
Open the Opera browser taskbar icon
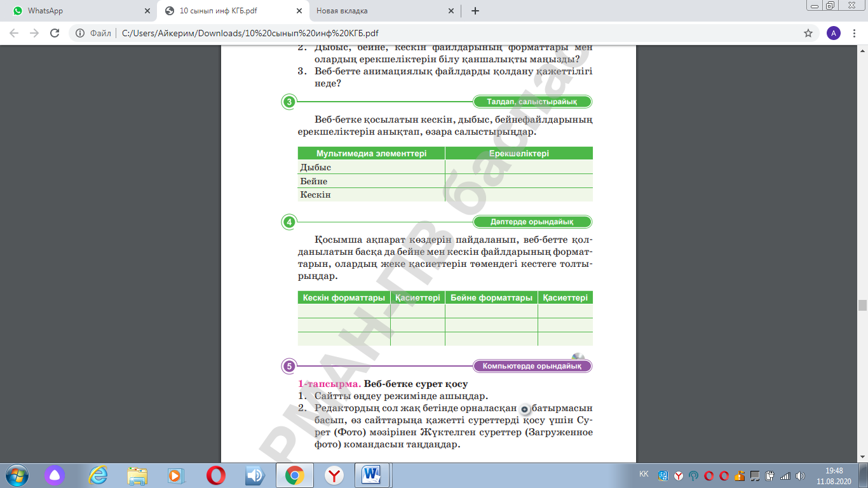[x=216, y=475]
